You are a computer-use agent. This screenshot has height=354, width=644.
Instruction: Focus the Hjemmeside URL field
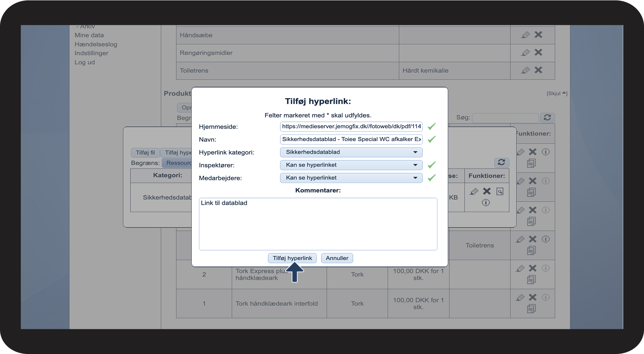pyautogui.click(x=351, y=127)
